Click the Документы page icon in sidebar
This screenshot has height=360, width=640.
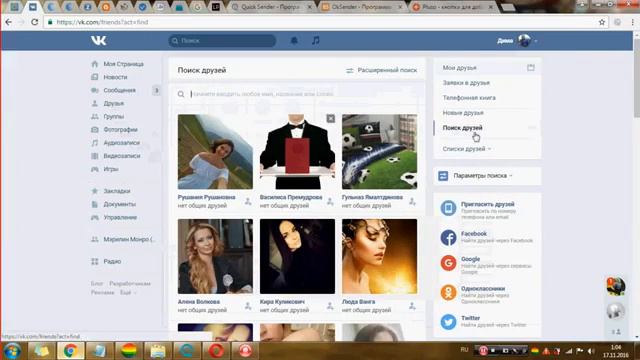click(x=95, y=204)
